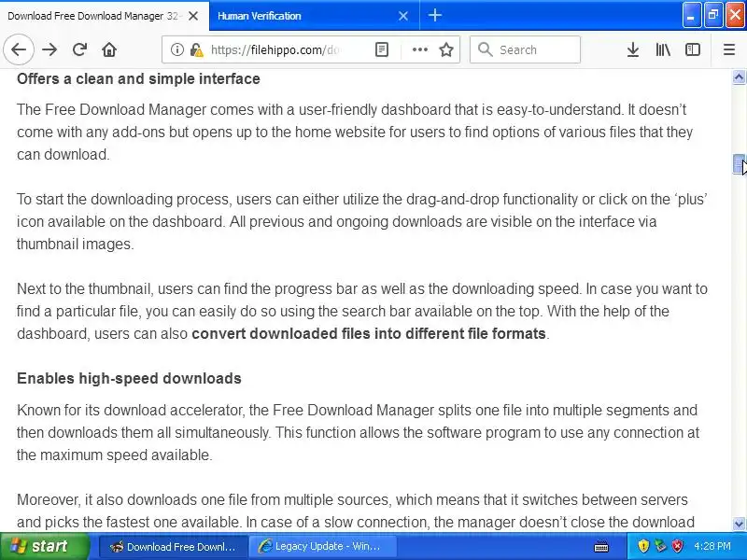747x560 pixels.
Task: Switch to Legacy Update taskbar window
Action: [x=322, y=547]
